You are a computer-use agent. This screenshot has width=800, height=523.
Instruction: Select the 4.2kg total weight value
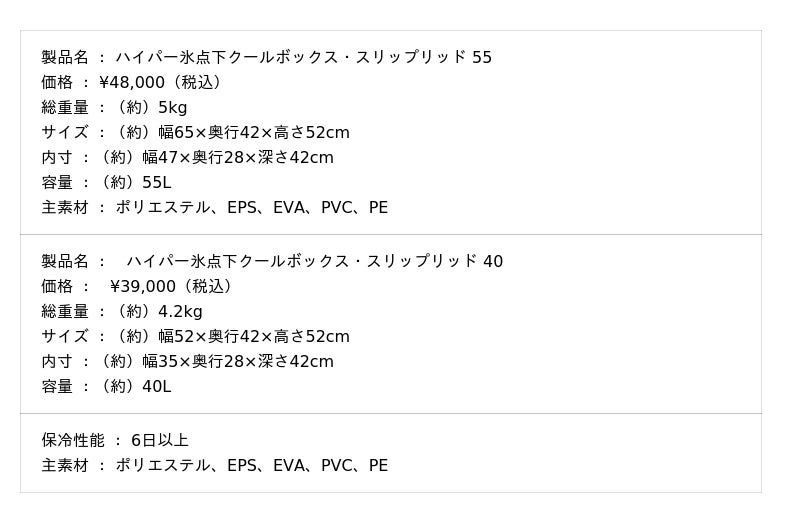(180, 312)
